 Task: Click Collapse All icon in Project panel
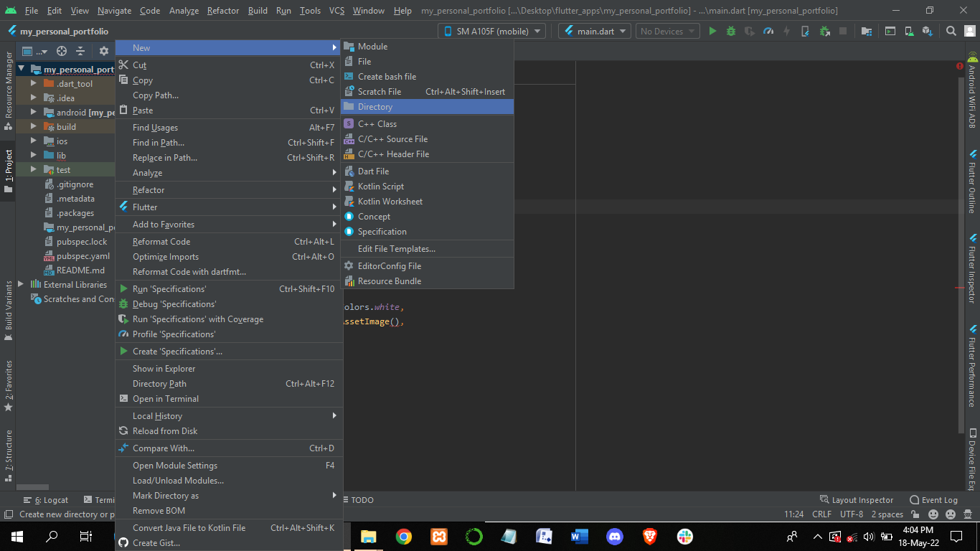[80, 51]
